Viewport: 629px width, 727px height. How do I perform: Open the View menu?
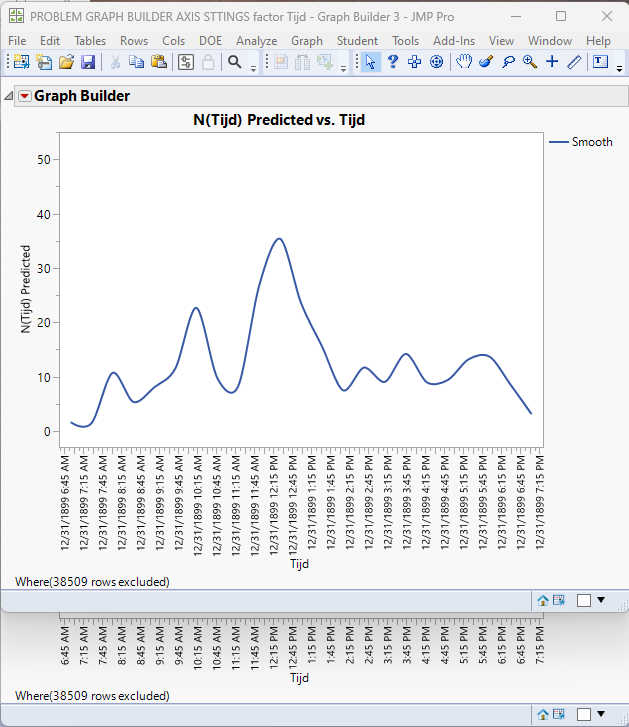(501, 41)
